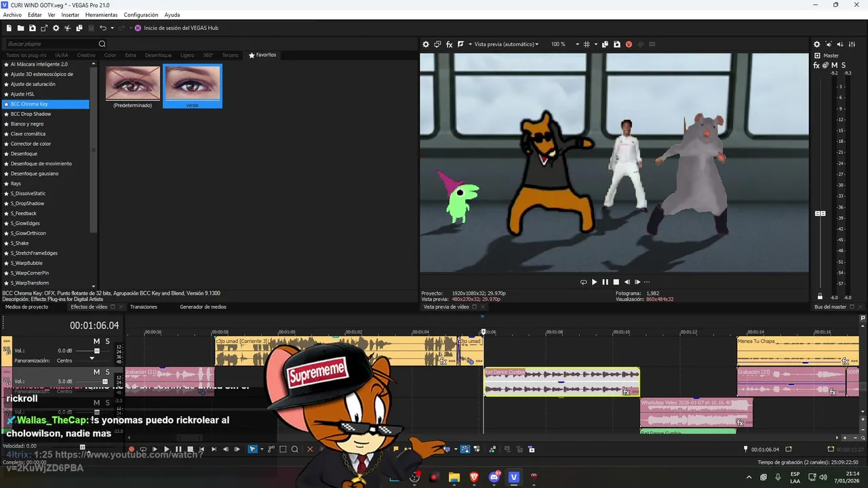Click the red VEGAS icon in preview toolbar
This screenshot has height=488, width=868.
tap(629, 44)
